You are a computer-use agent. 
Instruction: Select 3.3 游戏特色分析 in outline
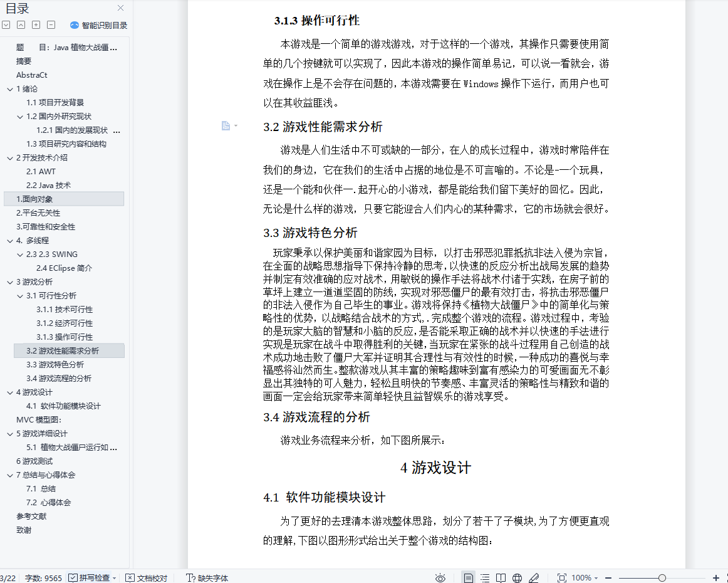(x=55, y=365)
